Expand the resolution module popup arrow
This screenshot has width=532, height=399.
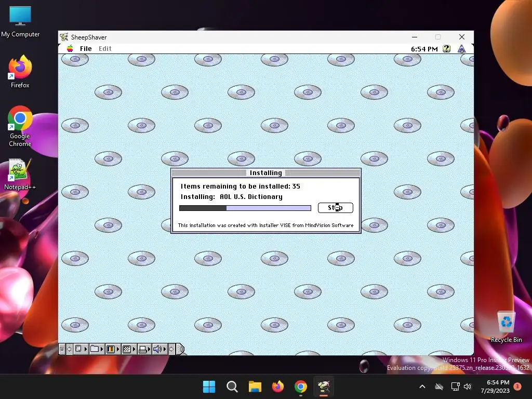point(134,349)
